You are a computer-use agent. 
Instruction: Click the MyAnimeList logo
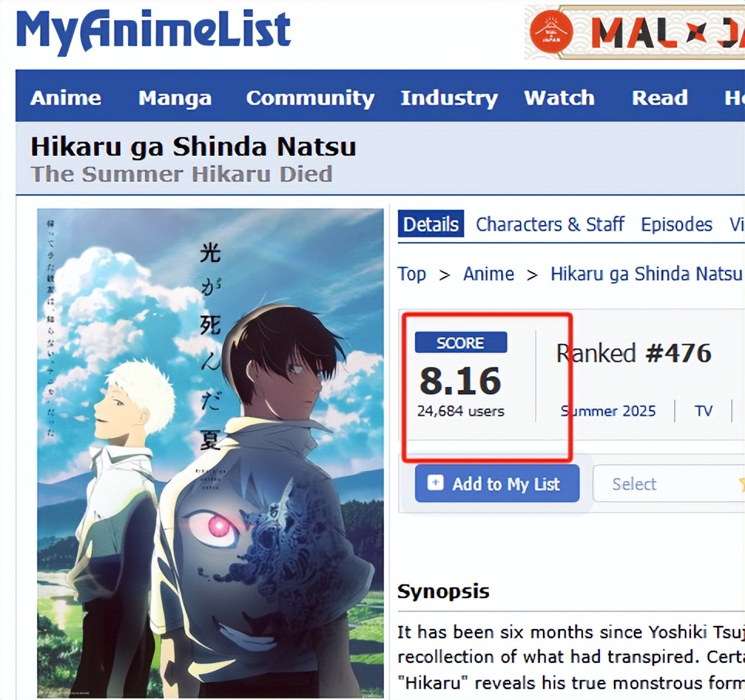pyautogui.click(x=153, y=31)
